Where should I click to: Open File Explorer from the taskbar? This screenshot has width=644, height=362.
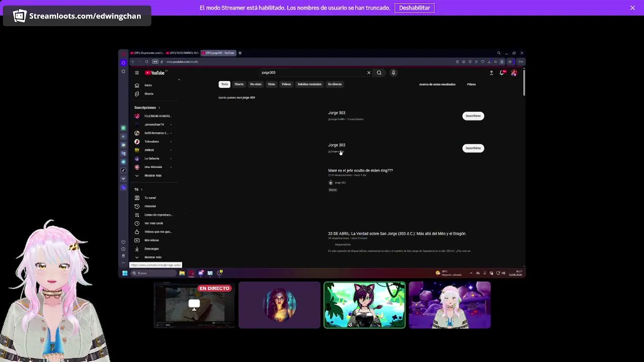182,273
